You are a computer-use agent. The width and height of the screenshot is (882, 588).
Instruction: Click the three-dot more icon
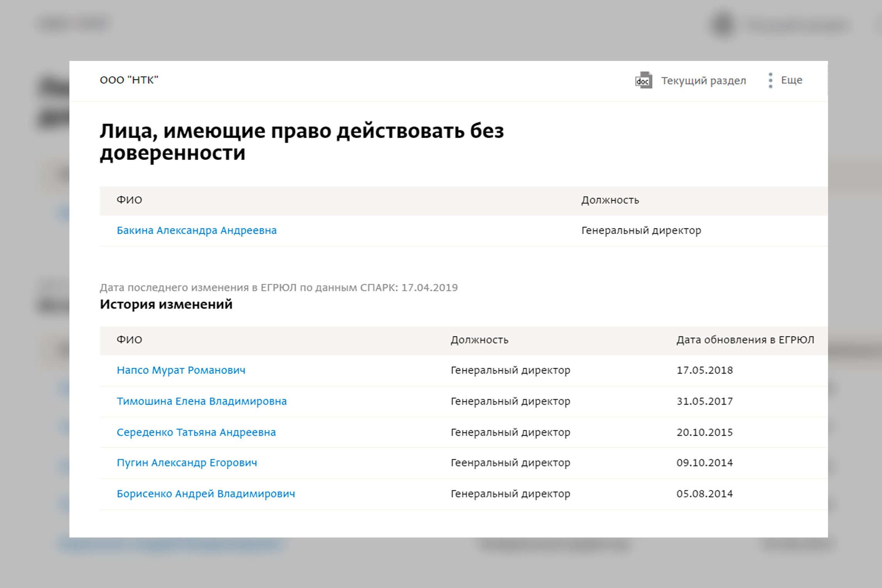[770, 80]
